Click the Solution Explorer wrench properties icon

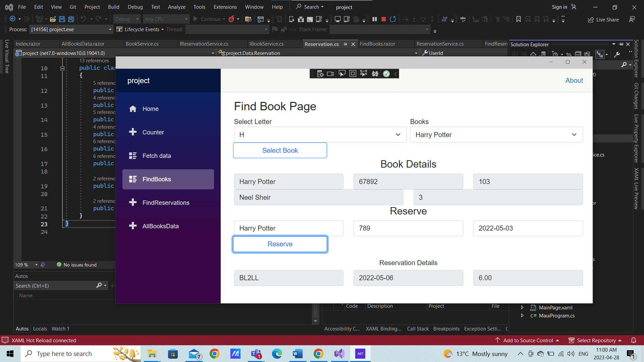click(617, 54)
